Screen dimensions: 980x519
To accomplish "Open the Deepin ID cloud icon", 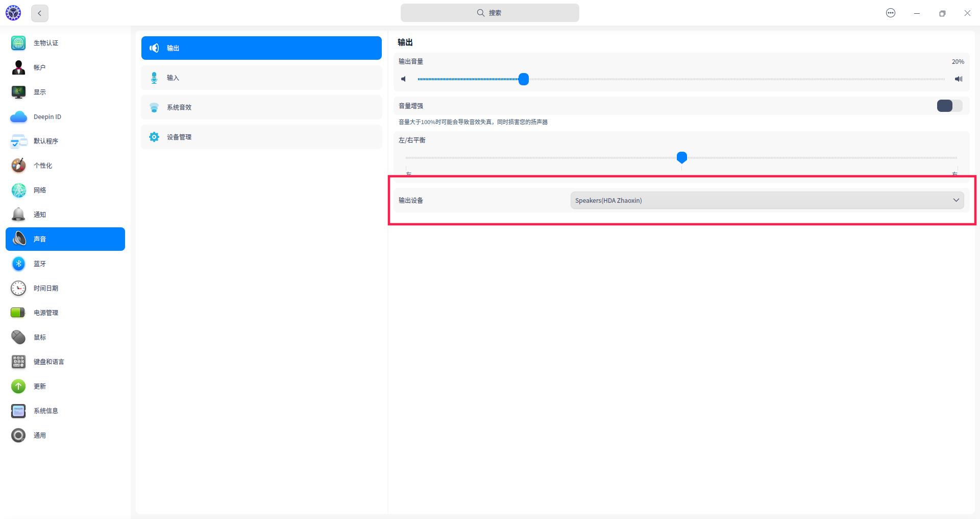I will [18, 117].
